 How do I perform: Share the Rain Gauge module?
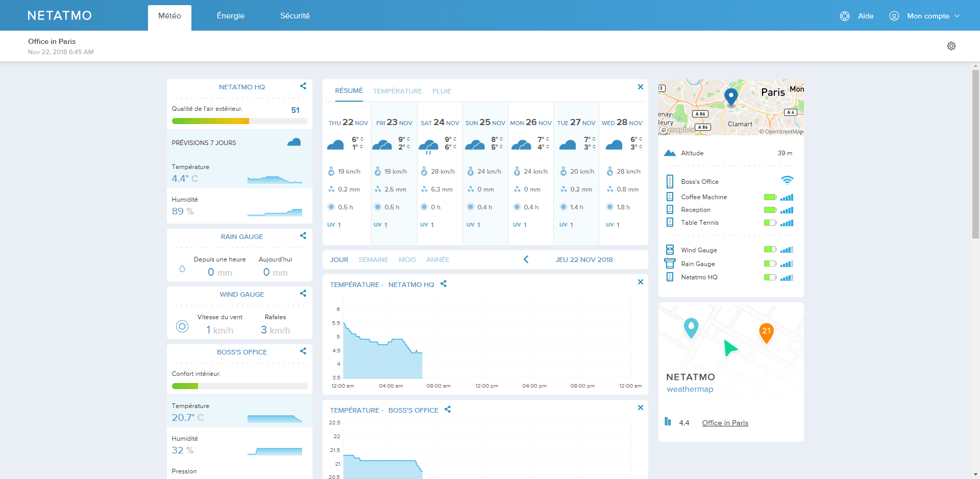tap(303, 236)
